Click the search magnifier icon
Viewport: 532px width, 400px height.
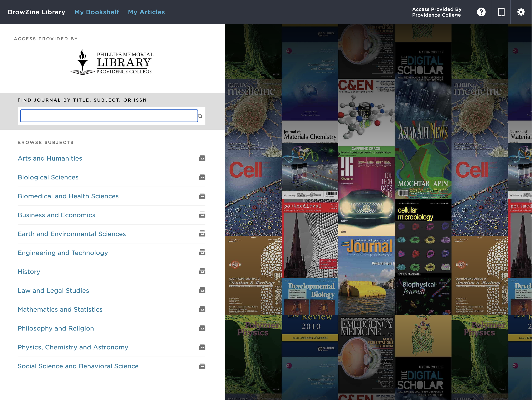pos(200,116)
